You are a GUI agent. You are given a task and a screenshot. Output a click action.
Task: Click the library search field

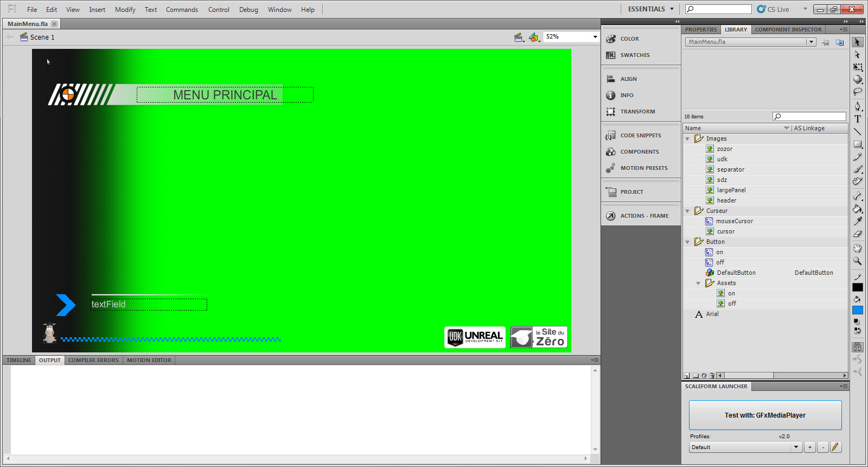coord(809,116)
